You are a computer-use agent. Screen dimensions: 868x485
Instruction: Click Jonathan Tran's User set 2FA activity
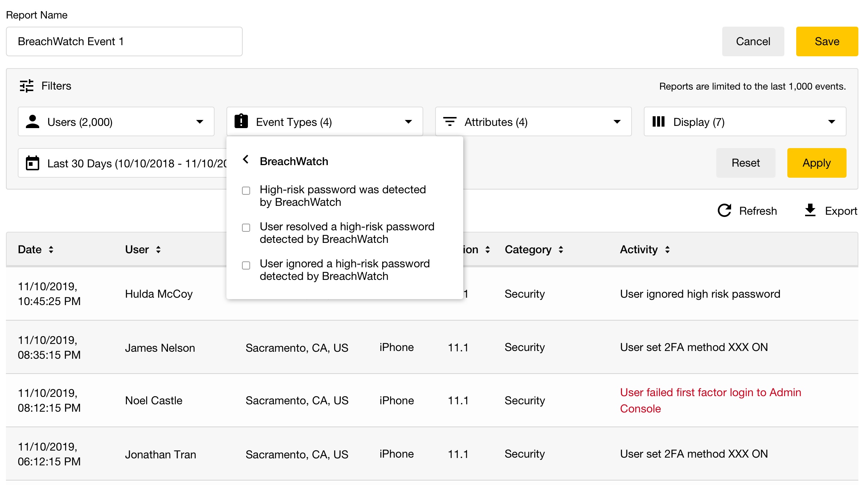694,454
